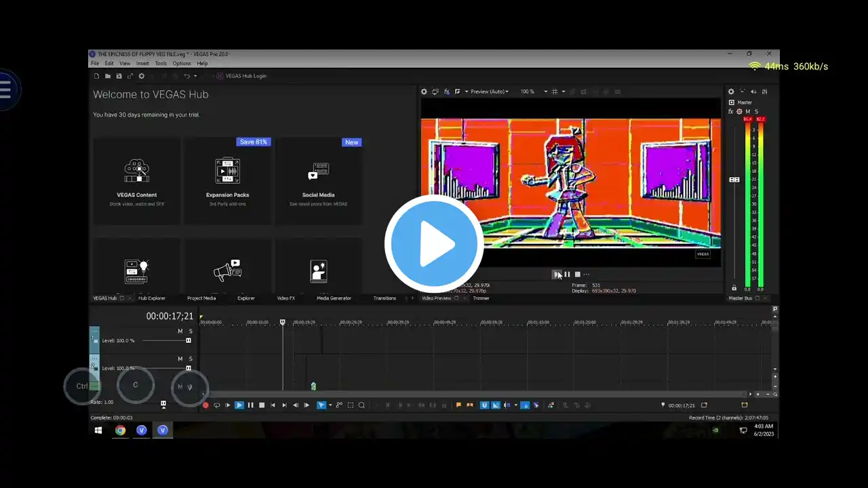Toggle the blue Enable Snapping button

(x=485, y=405)
